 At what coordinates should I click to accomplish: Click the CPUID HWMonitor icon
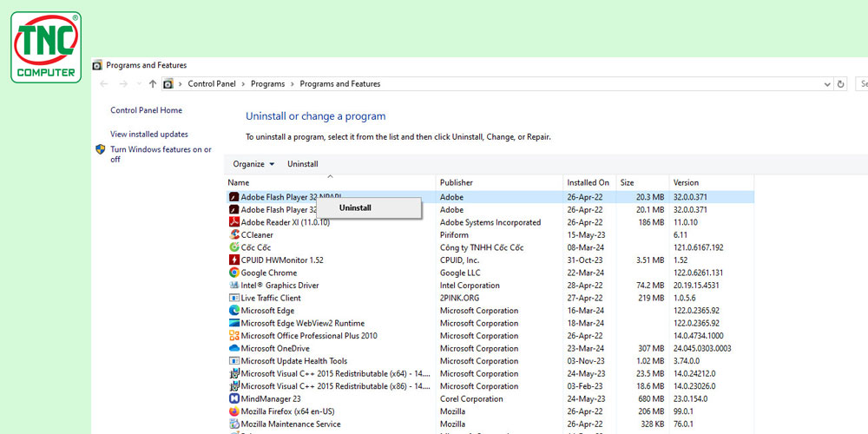pos(233,260)
